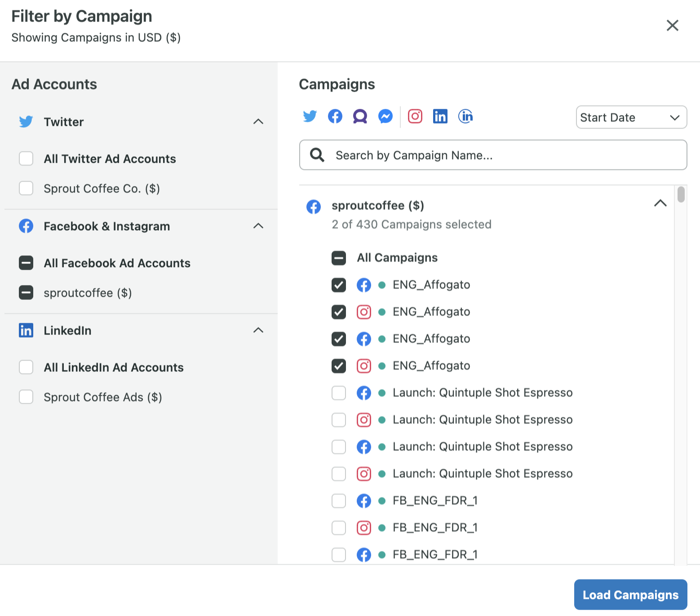This screenshot has width=700, height=616.
Task: Click the Instagram icon on the FB_ENG_FDR_1 row
Action: [x=364, y=528]
